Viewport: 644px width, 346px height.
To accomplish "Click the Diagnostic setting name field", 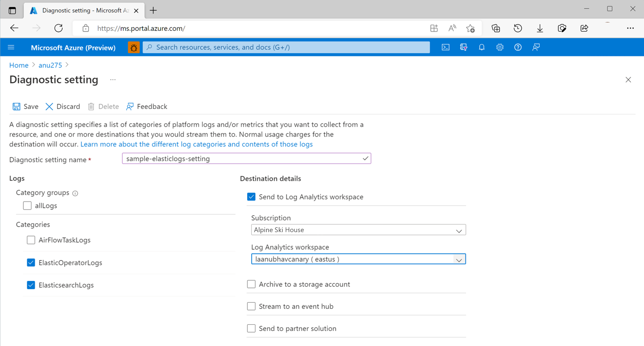I will (x=246, y=158).
